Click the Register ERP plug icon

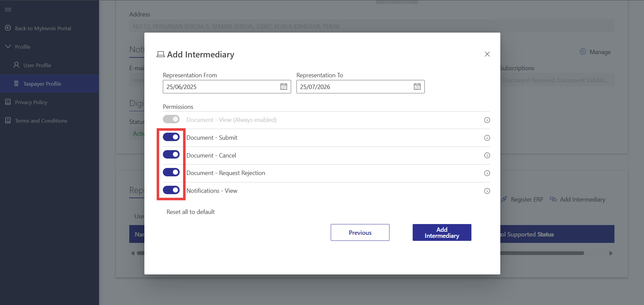[504, 199]
